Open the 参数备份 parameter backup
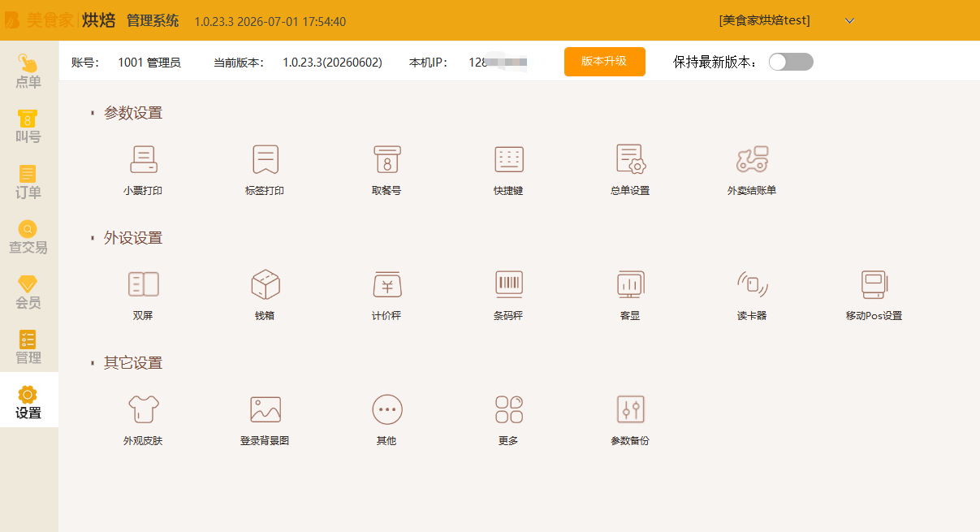980x532 pixels. point(630,420)
